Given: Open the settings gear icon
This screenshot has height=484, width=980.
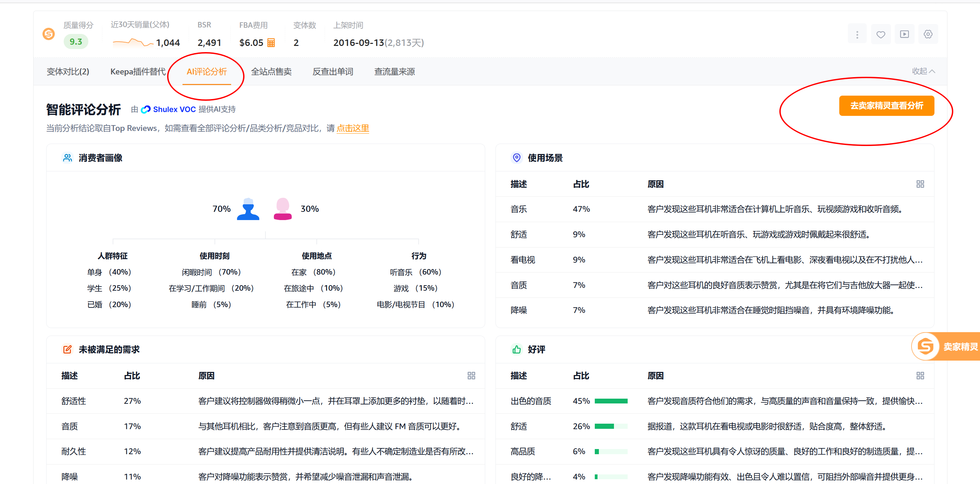Looking at the screenshot, I should coord(928,35).
